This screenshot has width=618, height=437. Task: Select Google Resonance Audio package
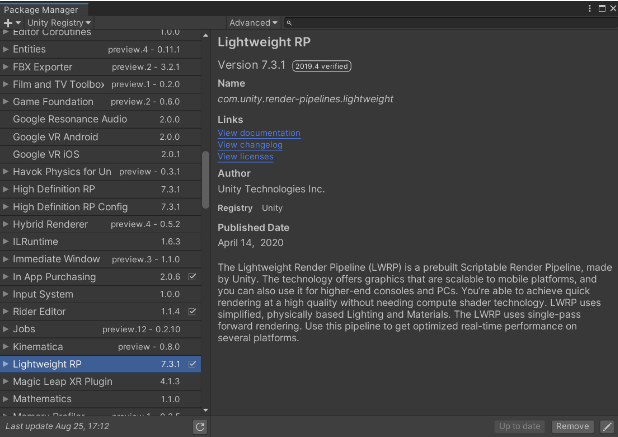[101, 119]
